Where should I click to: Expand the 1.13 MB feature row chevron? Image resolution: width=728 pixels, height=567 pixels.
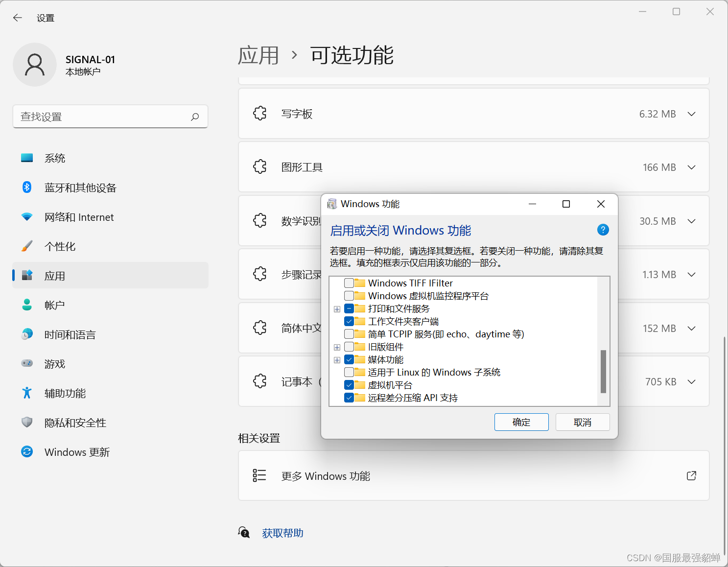[691, 275]
